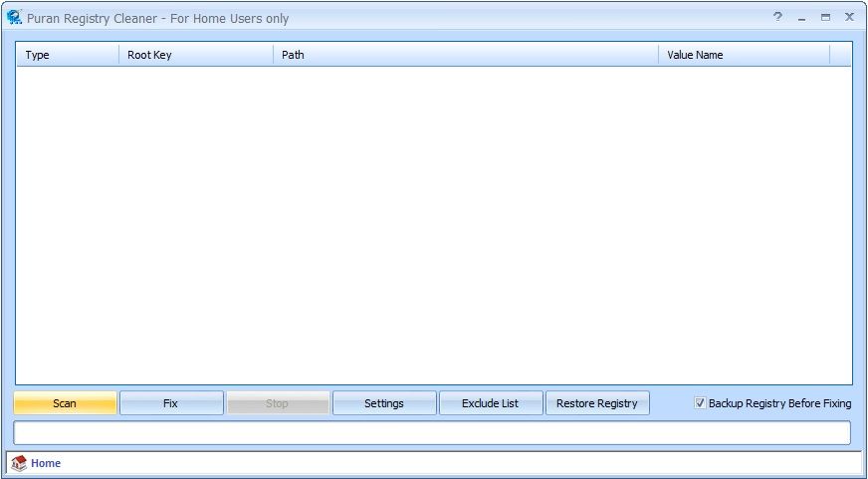Sort by the Path column header

pyautogui.click(x=466, y=55)
